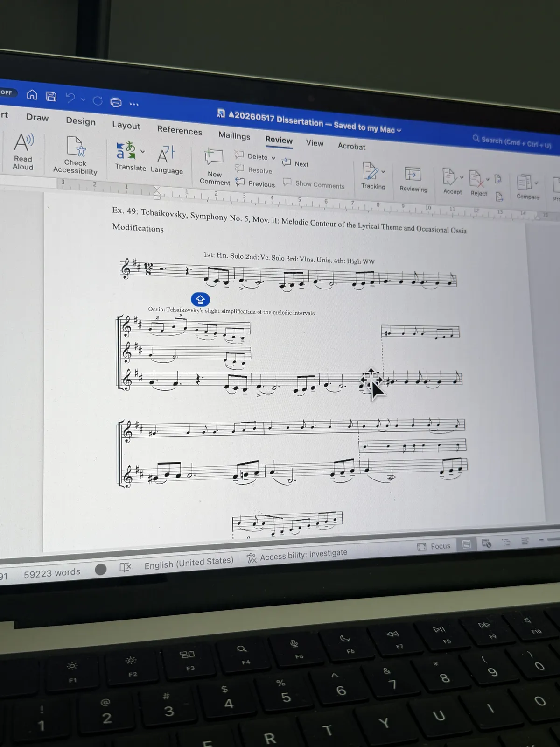Click the Save disk icon
This screenshot has height=747, width=560.
51,96
